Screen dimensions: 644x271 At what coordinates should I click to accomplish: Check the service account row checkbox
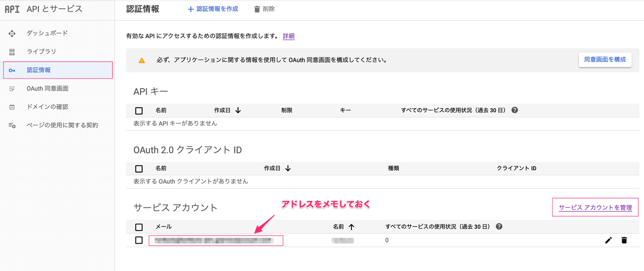[x=139, y=240]
